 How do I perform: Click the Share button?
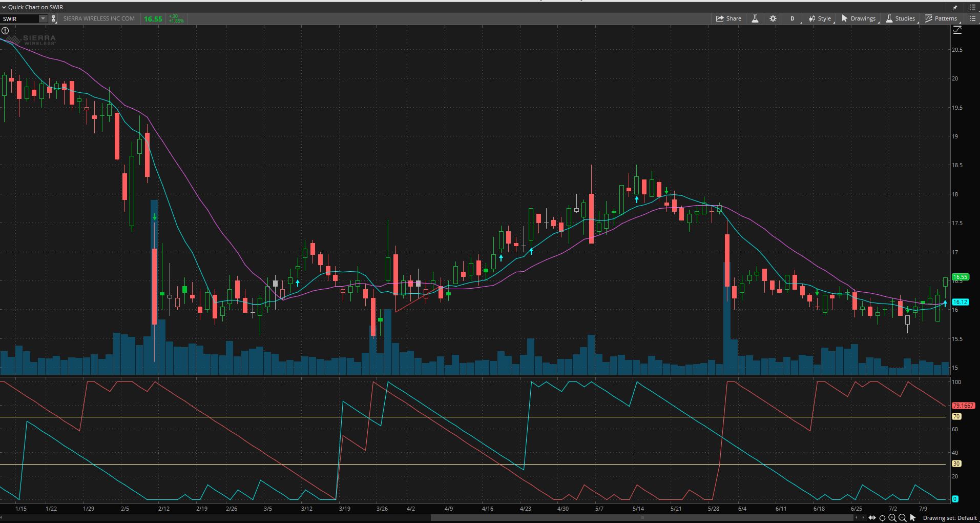pos(728,18)
